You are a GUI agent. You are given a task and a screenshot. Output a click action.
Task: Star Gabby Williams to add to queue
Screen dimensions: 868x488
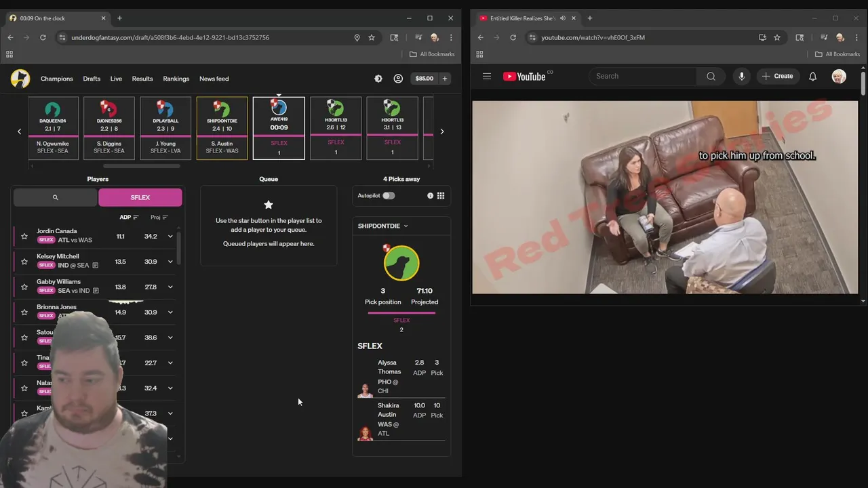[24, 287]
